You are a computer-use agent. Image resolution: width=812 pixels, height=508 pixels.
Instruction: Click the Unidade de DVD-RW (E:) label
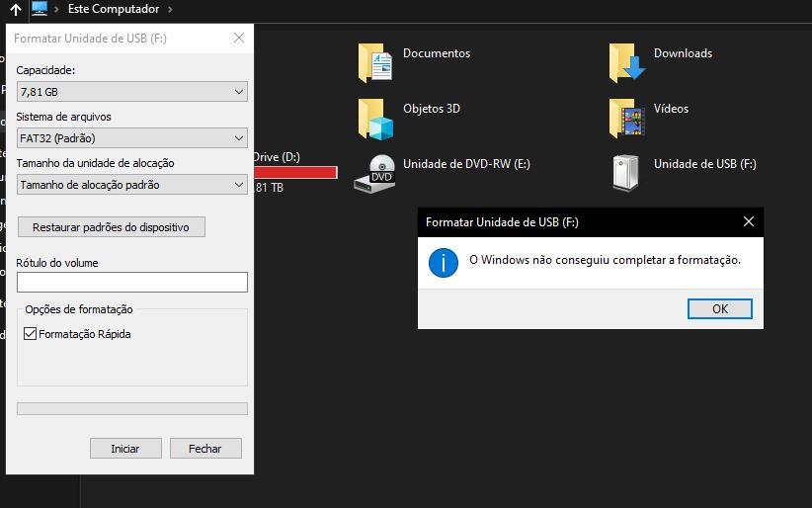[466, 164]
